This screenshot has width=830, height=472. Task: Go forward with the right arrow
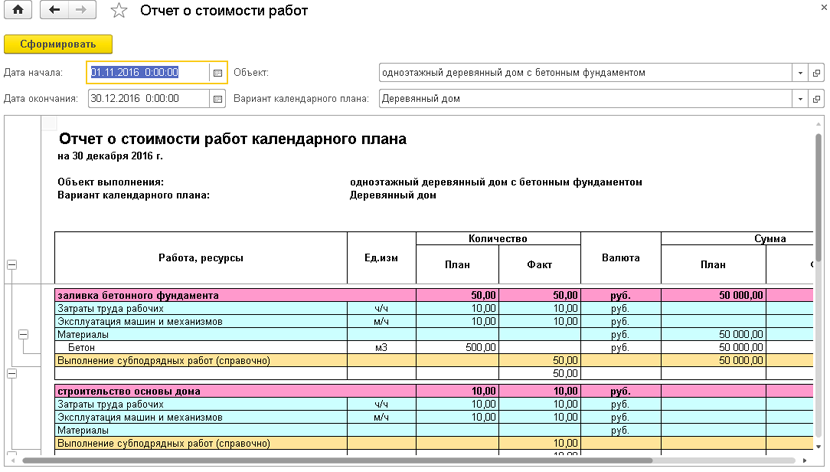click(82, 10)
